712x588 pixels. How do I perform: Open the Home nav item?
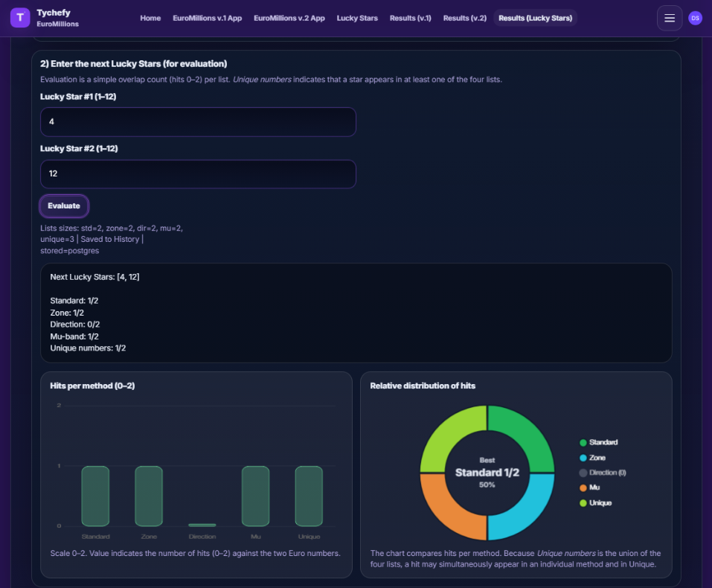[x=150, y=19]
